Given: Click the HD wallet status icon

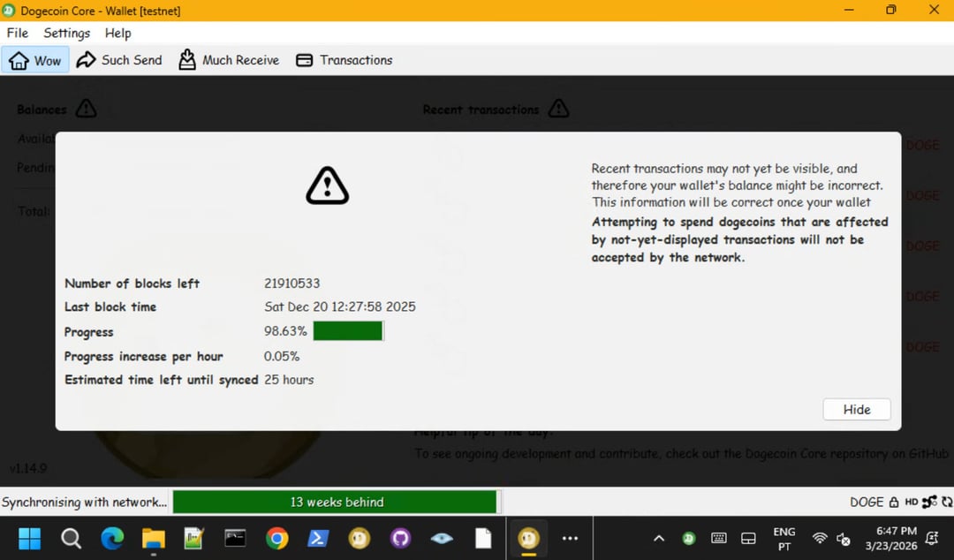Looking at the screenshot, I should [912, 502].
